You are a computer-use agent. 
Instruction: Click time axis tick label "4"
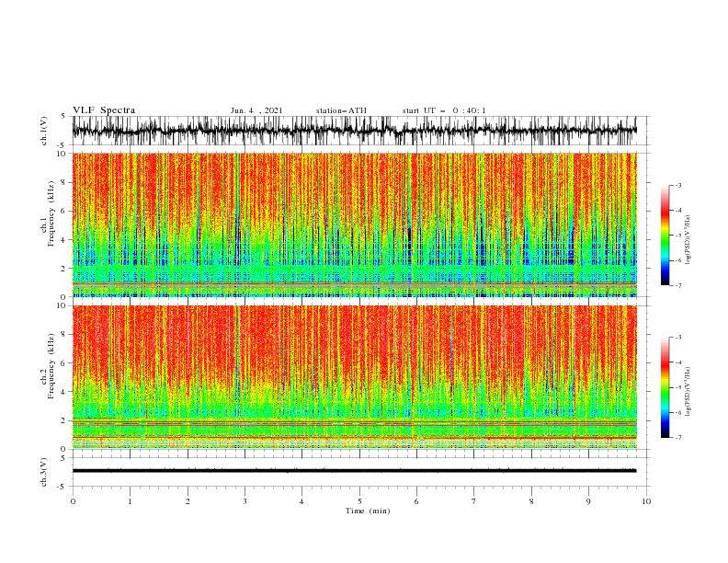[301, 501]
